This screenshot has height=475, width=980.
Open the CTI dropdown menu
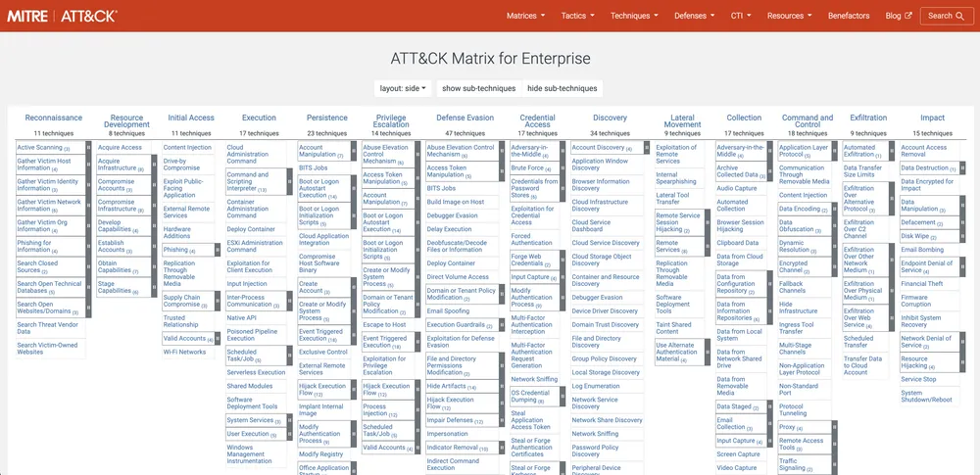741,16
